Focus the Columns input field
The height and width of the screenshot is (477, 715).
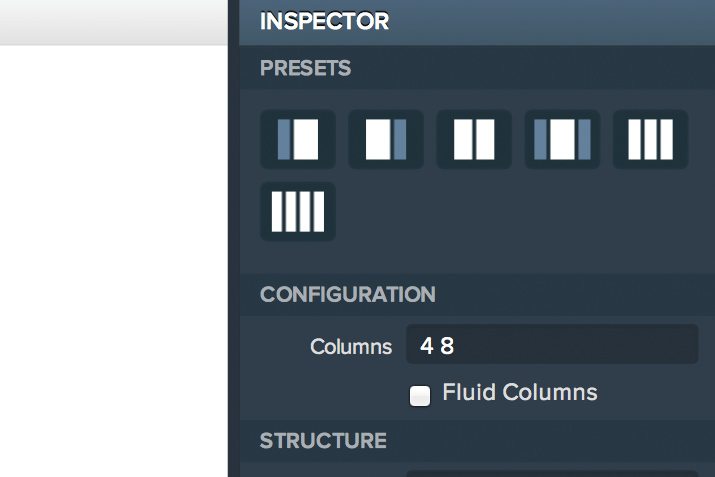[x=552, y=344]
